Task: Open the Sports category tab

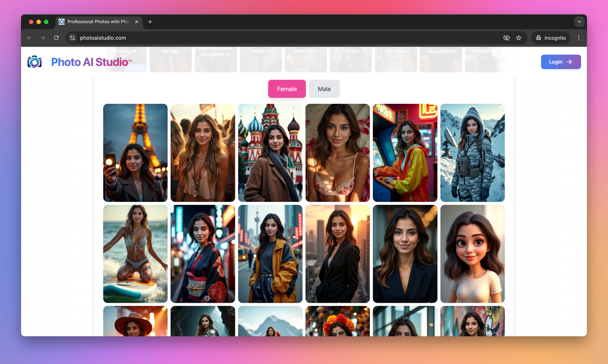Action: click(x=261, y=59)
